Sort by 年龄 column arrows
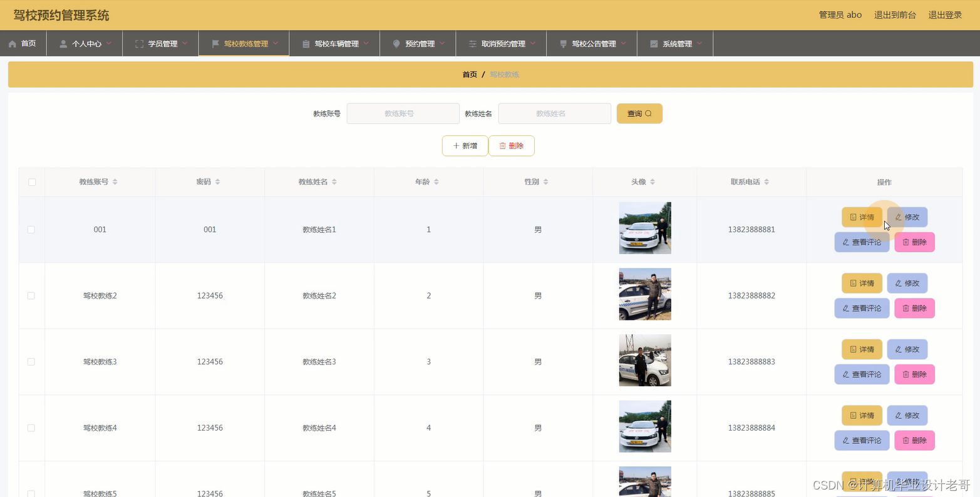Image resolution: width=980 pixels, height=497 pixels. click(436, 182)
